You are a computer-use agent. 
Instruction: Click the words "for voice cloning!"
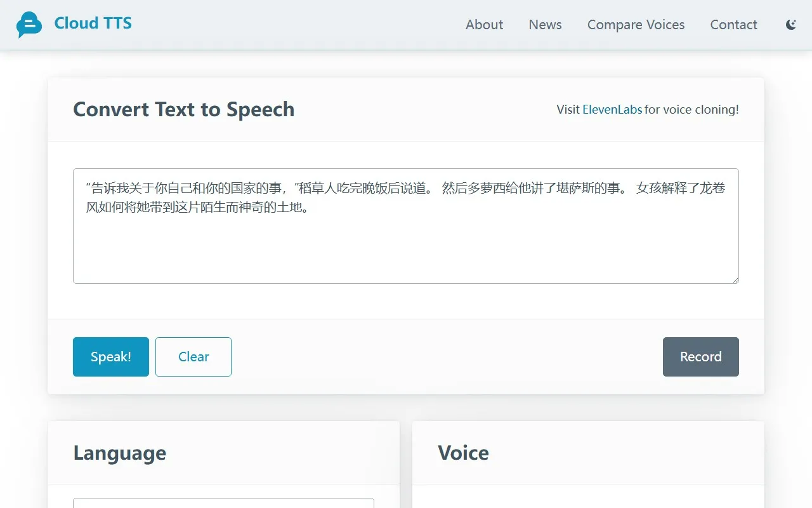(691, 109)
